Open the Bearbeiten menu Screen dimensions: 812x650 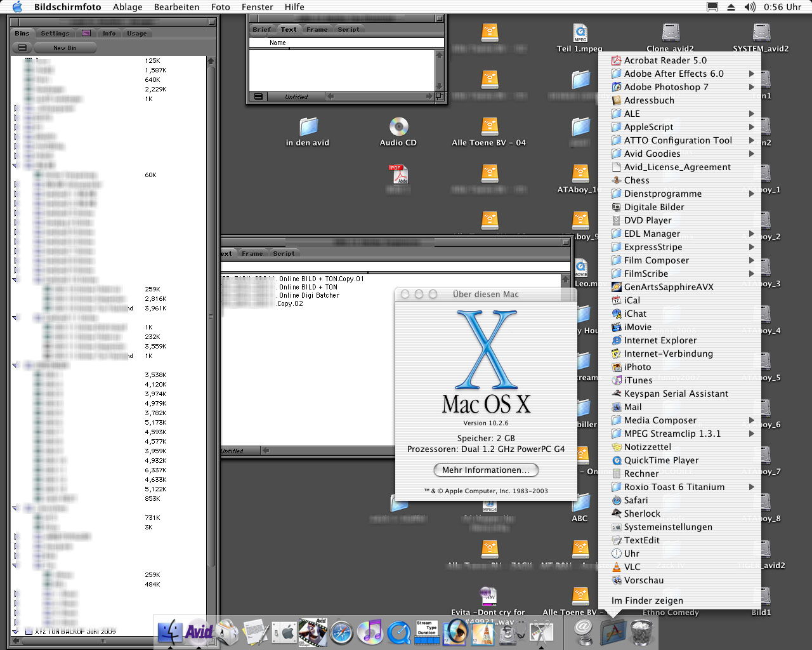pos(176,7)
